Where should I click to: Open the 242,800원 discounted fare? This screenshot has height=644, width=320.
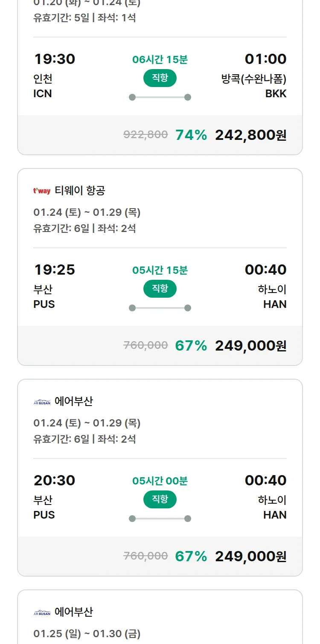pos(252,135)
